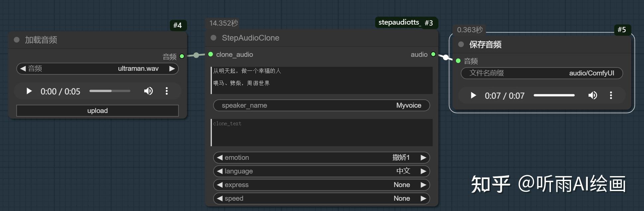The width and height of the screenshot is (644, 211).
Task: Click the 音频 output socket on 加载音频 node
Action: coord(182,56)
